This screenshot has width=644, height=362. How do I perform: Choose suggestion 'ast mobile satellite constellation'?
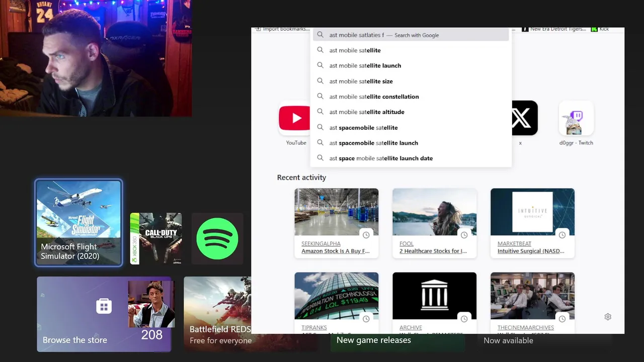pyautogui.click(x=412, y=97)
